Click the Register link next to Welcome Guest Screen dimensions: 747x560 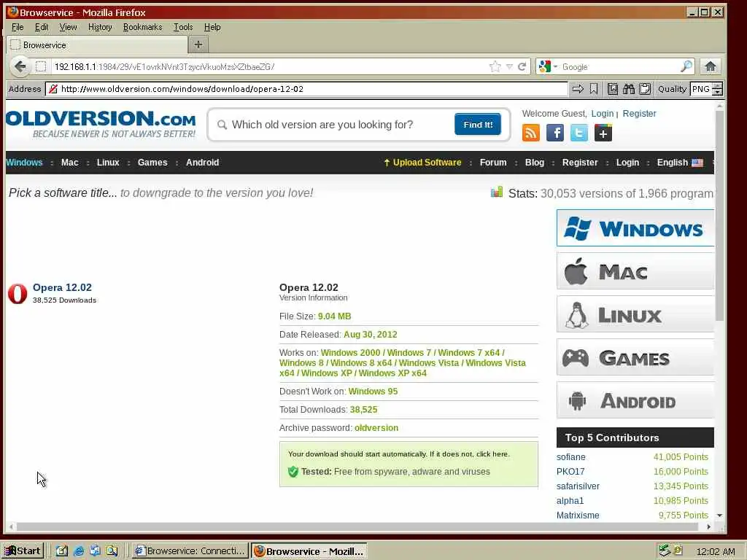click(x=639, y=113)
